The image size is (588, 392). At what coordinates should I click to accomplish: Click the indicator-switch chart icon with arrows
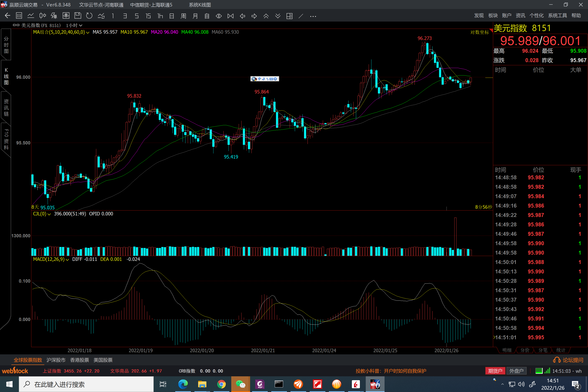click(101, 16)
